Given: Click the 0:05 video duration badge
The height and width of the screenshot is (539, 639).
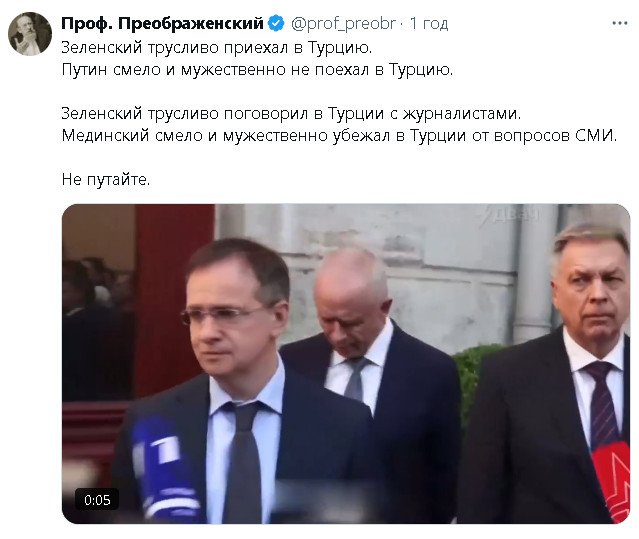Looking at the screenshot, I should (x=97, y=499).
